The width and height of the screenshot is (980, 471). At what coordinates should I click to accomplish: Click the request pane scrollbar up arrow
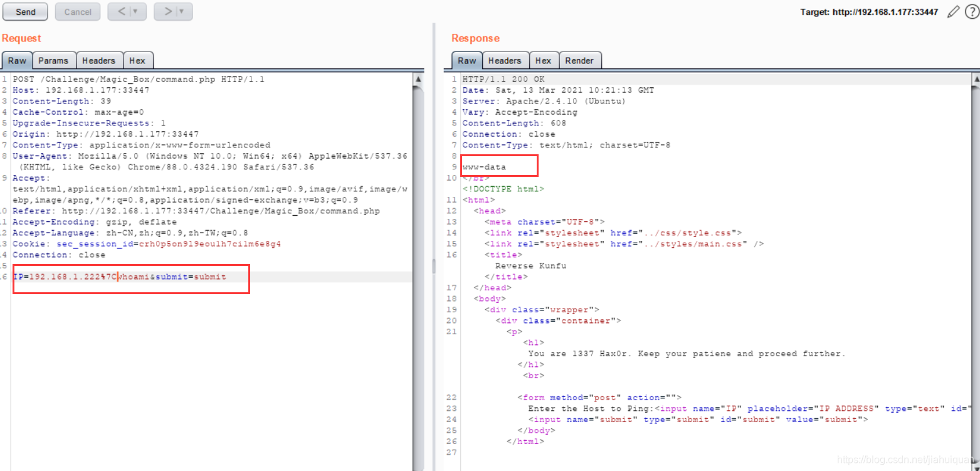(x=418, y=80)
